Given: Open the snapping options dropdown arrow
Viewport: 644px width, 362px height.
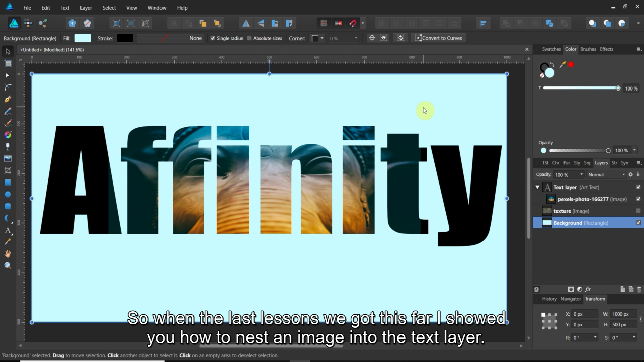Looking at the screenshot, I should pyautogui.click(x=363, y=23).
